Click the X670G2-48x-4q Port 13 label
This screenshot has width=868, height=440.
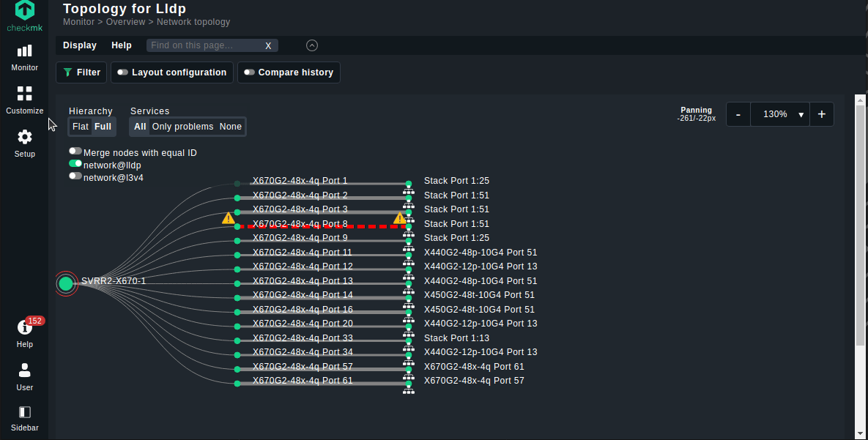pos(303,281)
